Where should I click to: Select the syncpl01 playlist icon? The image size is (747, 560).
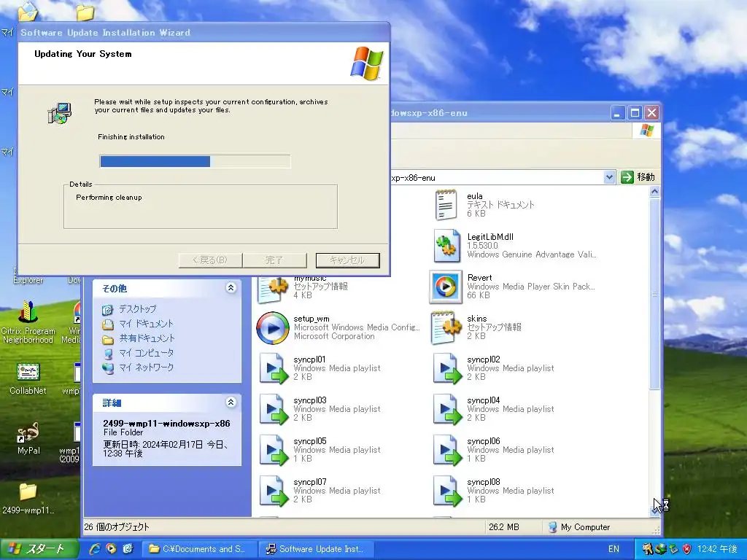[274, 368]
